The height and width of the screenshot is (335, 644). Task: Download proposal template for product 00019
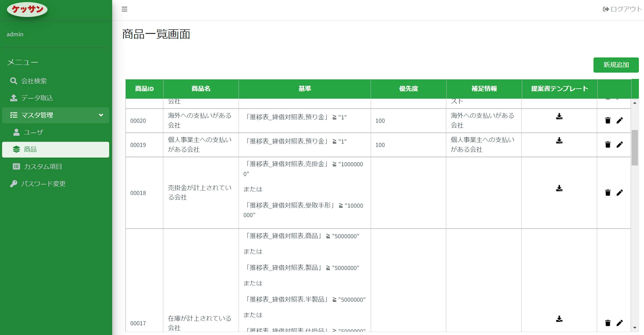pos(559,141)
